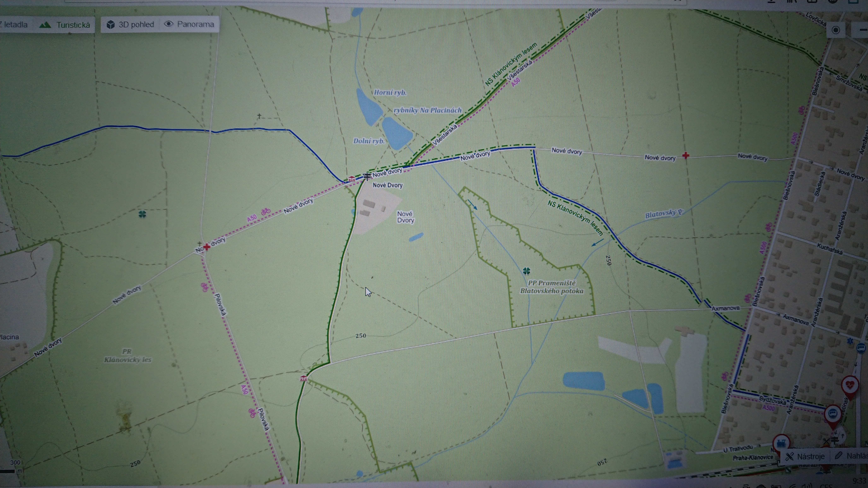
Task: Click the upper bicycle icon on Pilovská
Action: tap(204, 287)
